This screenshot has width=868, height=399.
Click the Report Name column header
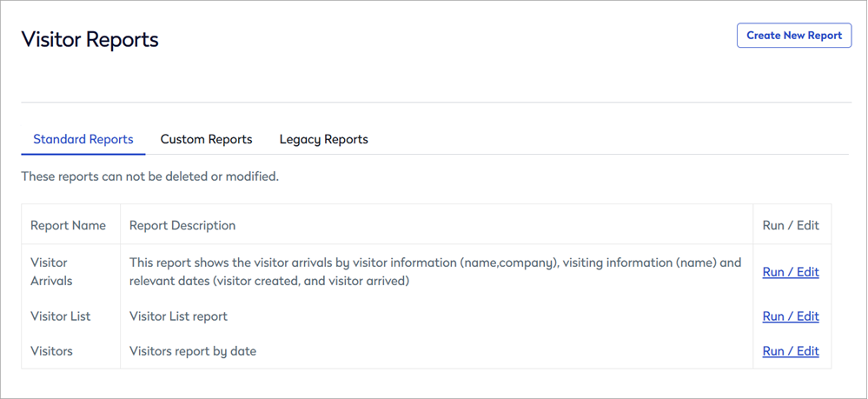click(x=68, y=225)
